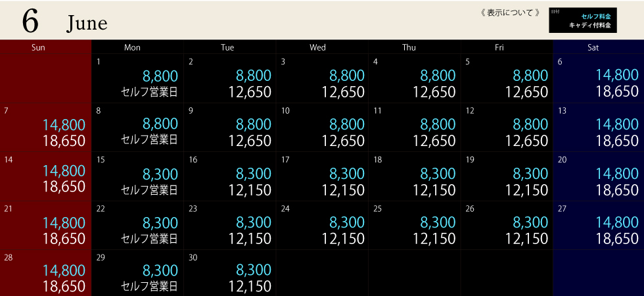This screenshot has height=296, width=644.
Task: Select the June 20 Saturday cell
Action: (x=598, y=177)
